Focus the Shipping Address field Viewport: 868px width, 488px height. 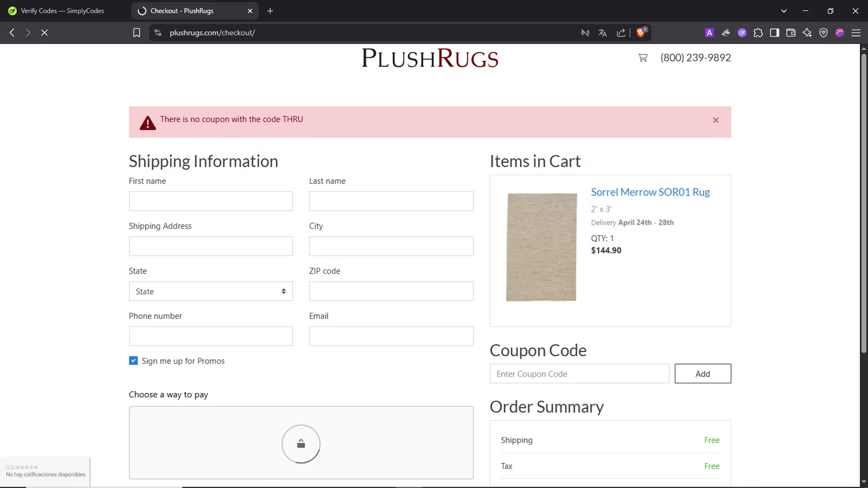[211, 246]
